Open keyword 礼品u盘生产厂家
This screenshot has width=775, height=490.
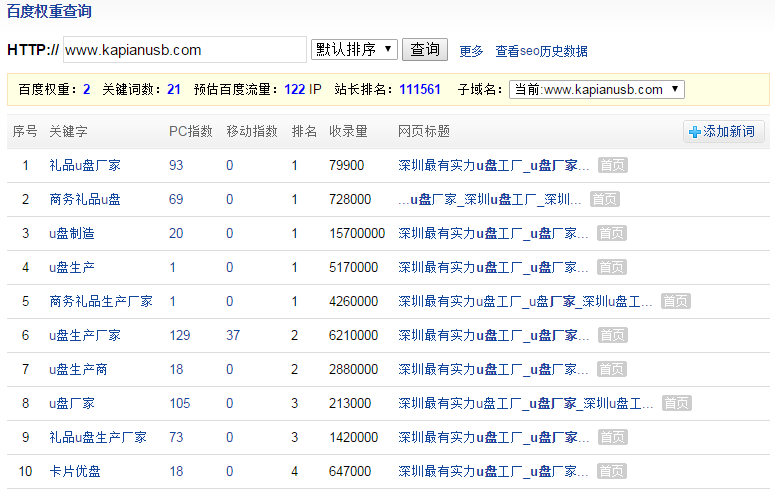98,438
